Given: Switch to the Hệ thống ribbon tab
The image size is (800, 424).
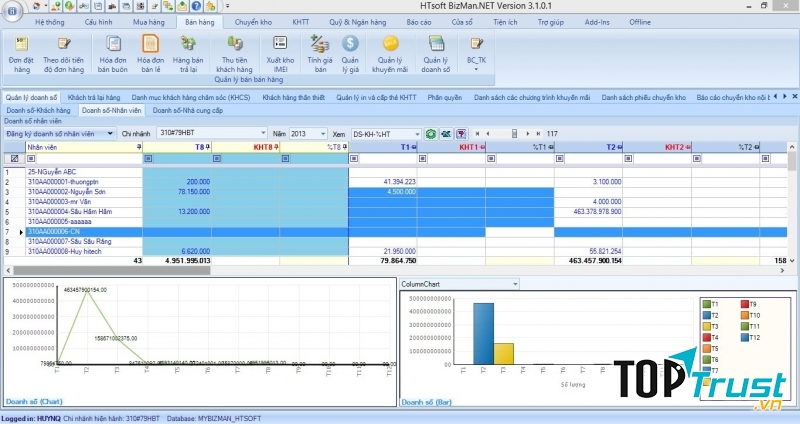Looking at the screenshot, I should click(x=49, y=22).
